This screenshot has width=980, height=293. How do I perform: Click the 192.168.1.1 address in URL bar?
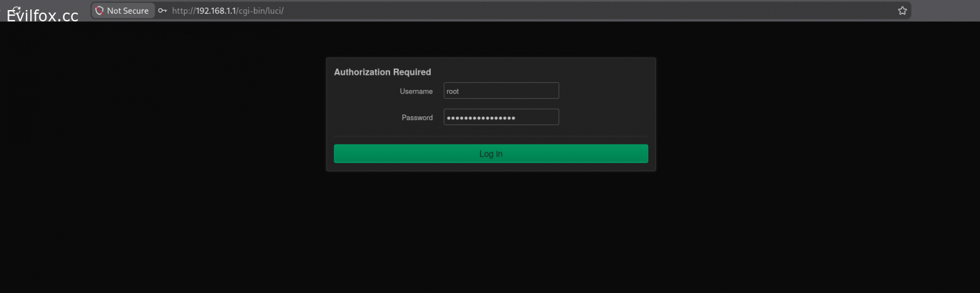pyautogui.click(x=215, y=11)
